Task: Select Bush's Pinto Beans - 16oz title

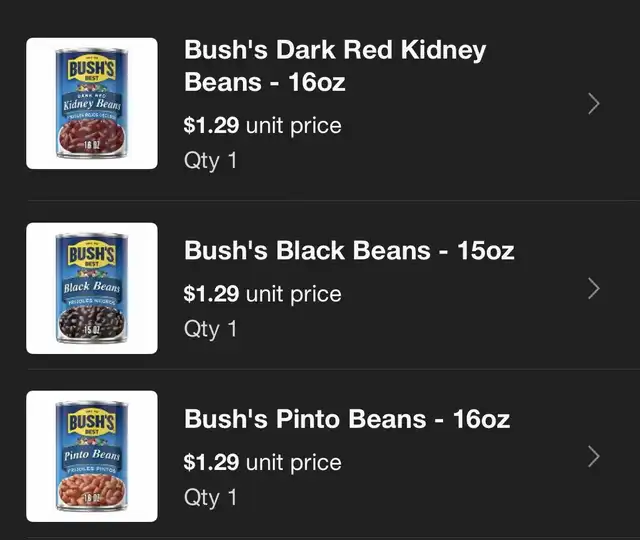Action: coord(346,418)
